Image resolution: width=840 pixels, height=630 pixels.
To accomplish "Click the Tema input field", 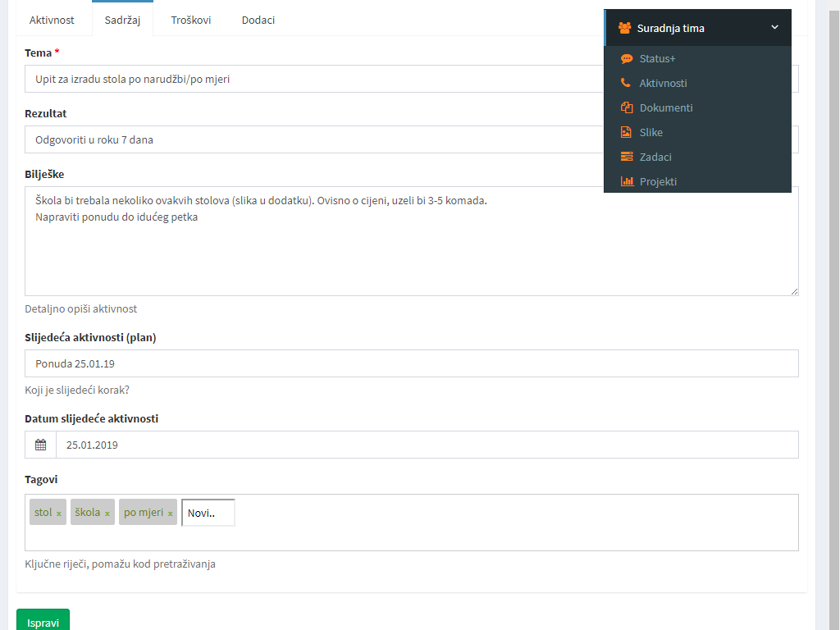I will [312, 80].
